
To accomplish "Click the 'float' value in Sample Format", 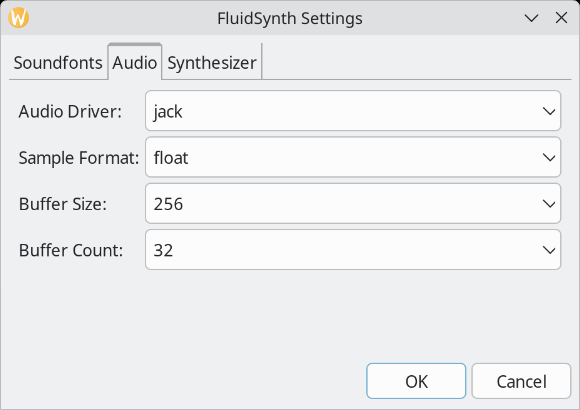I will click(171, 158).
